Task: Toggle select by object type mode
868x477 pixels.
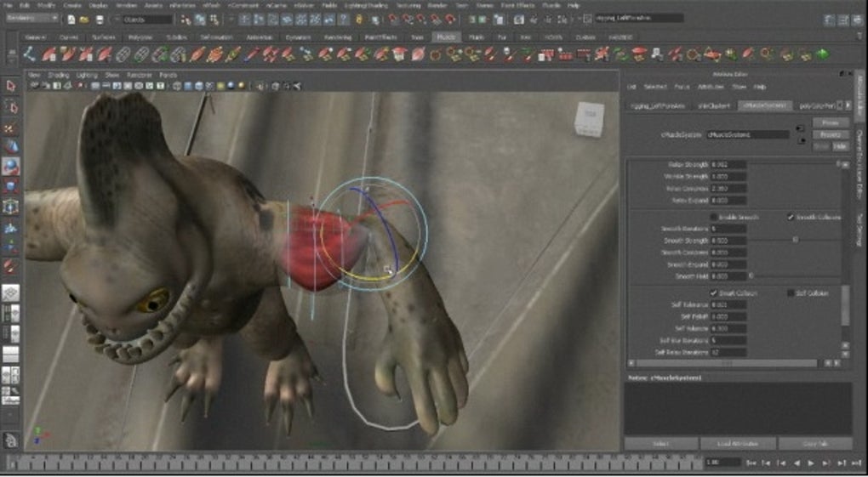Action: pyautogui.click(x=200, y=20)
